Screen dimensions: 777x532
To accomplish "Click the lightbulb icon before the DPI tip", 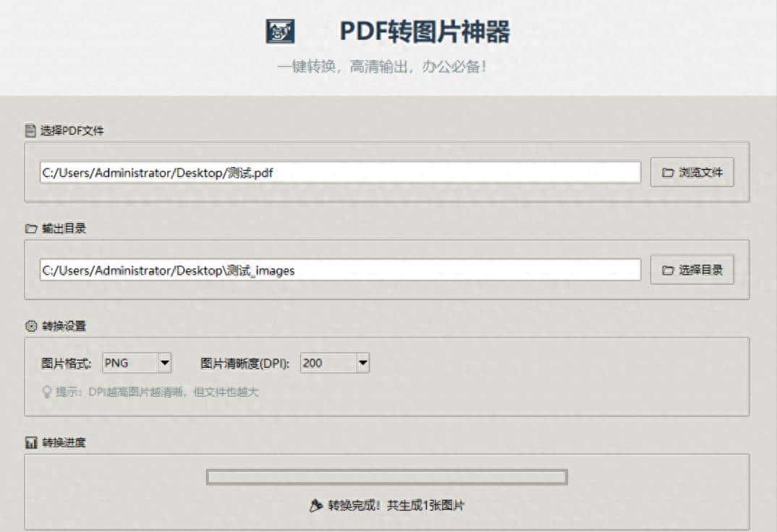I will click(47, 392).
